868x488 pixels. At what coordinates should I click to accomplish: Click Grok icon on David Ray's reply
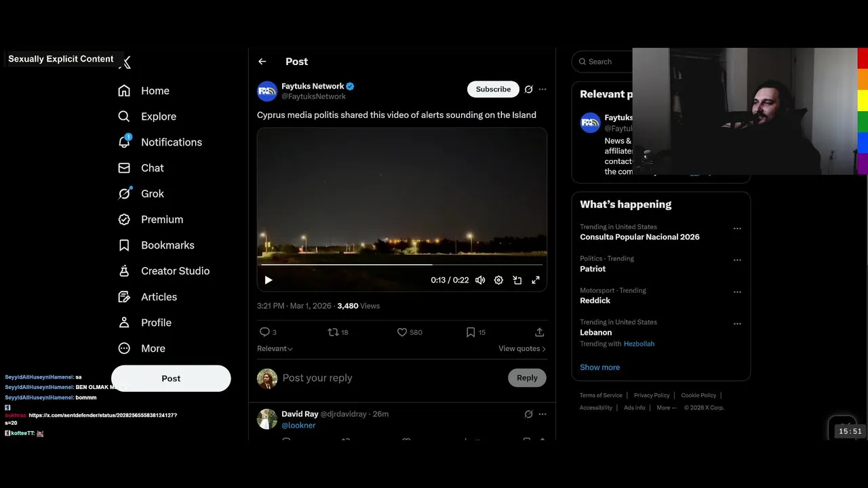point(529,414)
